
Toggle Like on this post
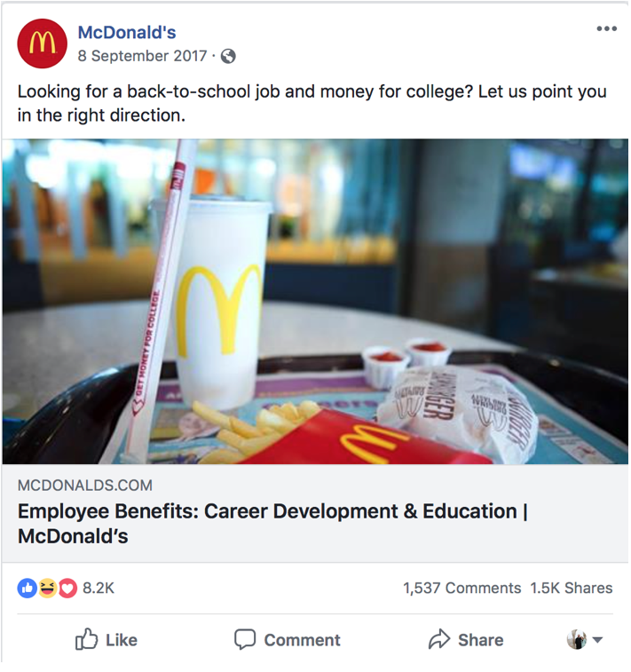106,640
